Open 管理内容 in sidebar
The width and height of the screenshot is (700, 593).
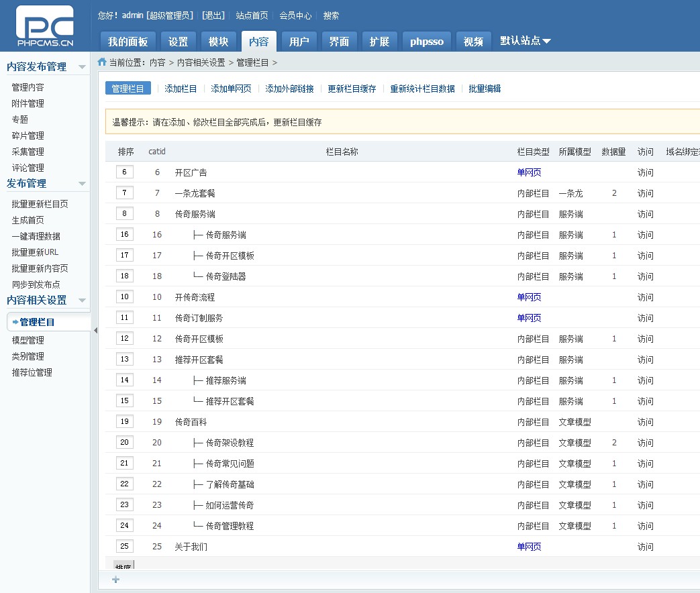coord(28,87)
